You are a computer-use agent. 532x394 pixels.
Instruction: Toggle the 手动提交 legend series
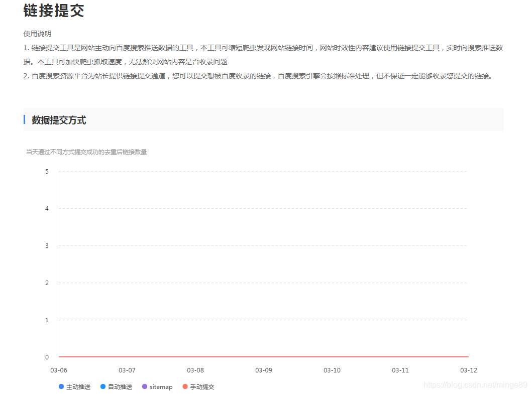click(198, 386)
